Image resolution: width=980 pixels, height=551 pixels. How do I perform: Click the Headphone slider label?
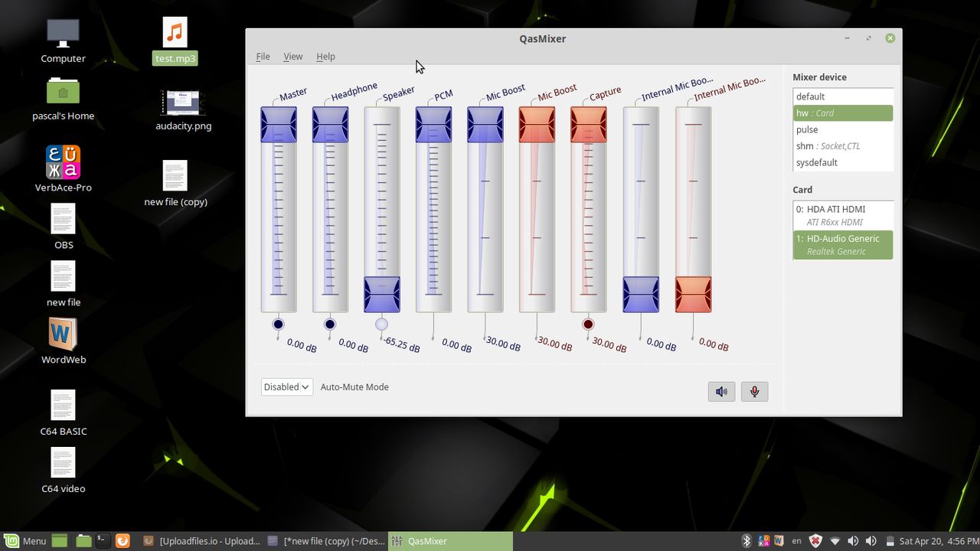point(354,92)
